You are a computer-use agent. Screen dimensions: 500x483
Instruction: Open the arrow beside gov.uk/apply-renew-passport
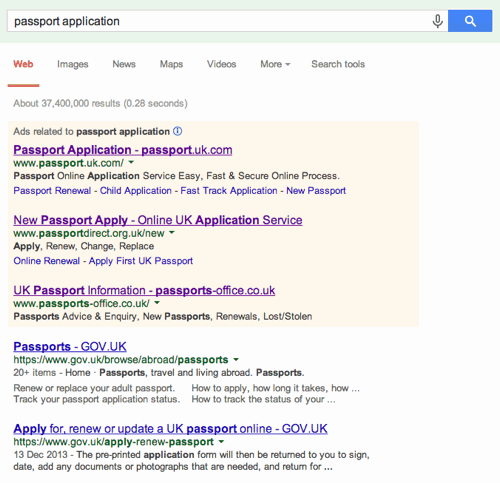[x=221, y=442]
